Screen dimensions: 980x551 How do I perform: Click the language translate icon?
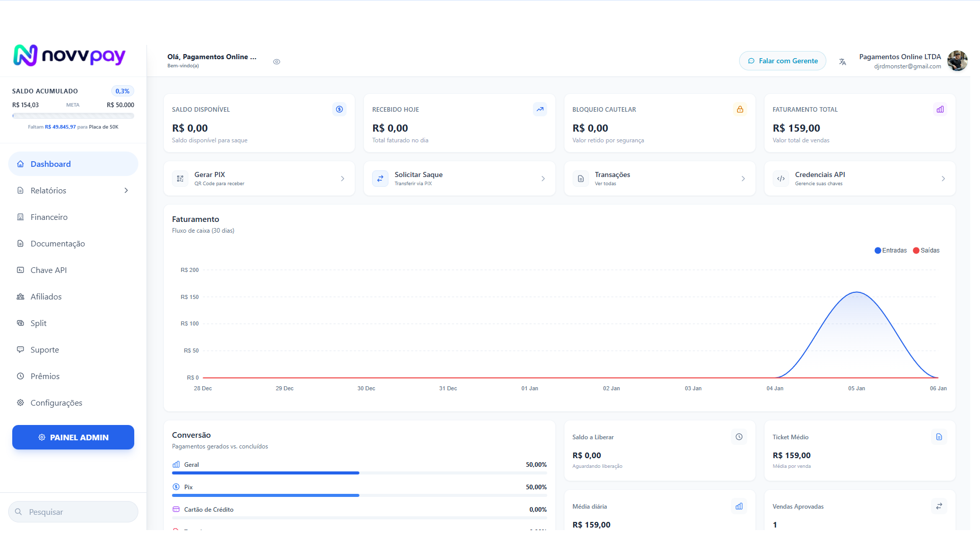click(842, 62)
